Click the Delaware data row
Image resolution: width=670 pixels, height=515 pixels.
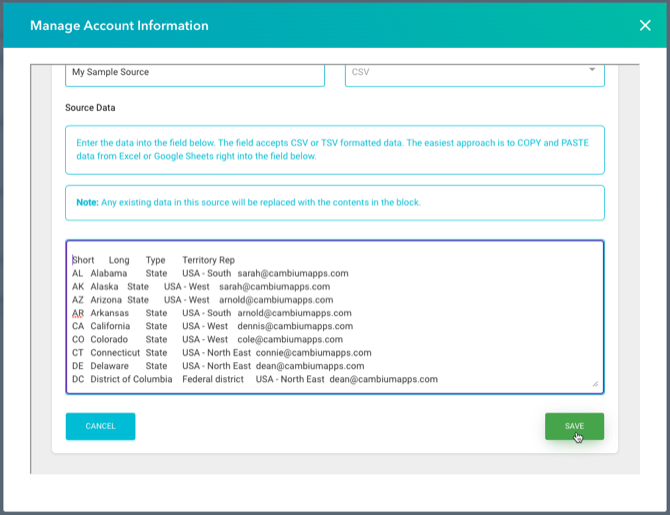[218, 366]
